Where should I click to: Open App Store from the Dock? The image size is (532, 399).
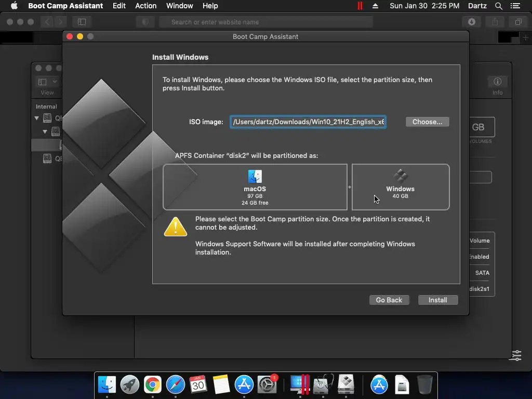point(244,384)
